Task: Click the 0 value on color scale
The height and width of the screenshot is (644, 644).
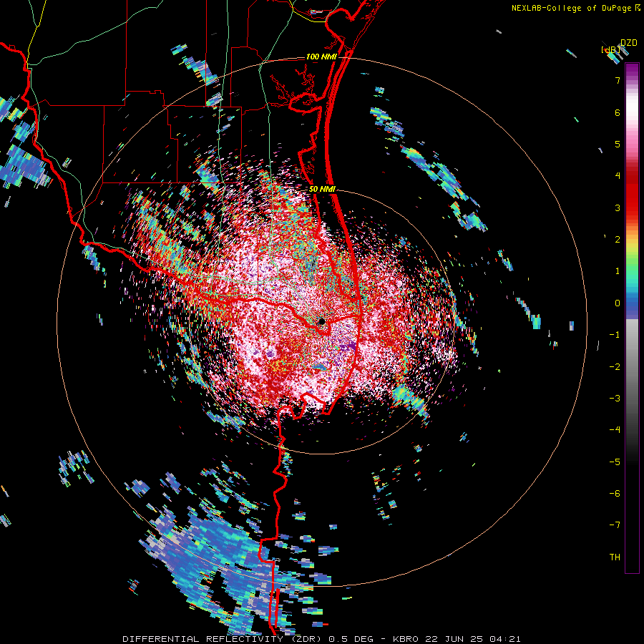Action: coord(618,303)
